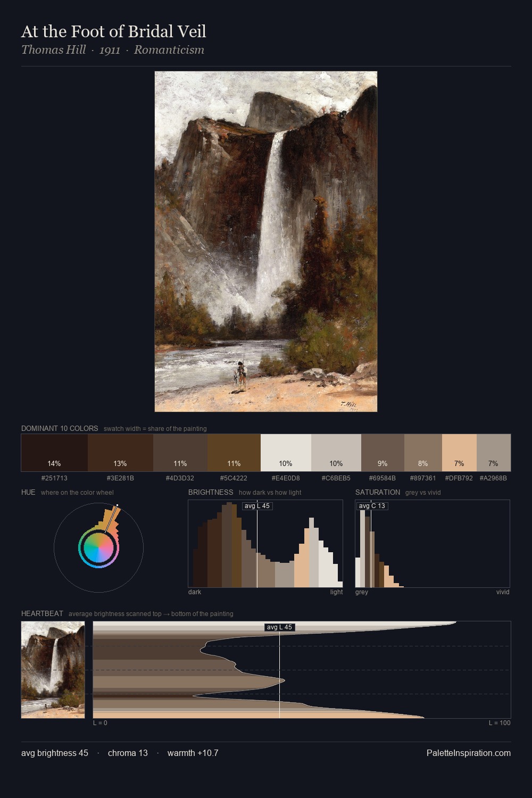Click the avg brightness 45 footer stat
The height and width of the screenshot is (798, 532).
pos(55,753)
